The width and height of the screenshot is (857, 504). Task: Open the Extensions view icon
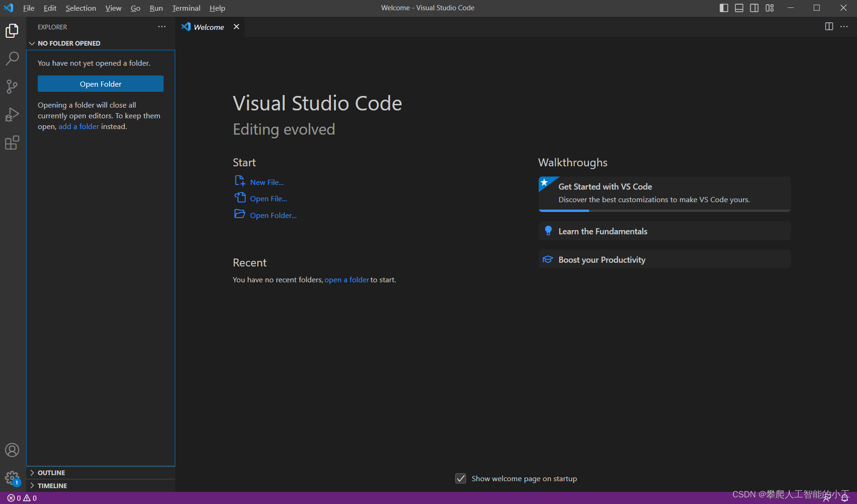pyautogui.click(x=12, y=143)
